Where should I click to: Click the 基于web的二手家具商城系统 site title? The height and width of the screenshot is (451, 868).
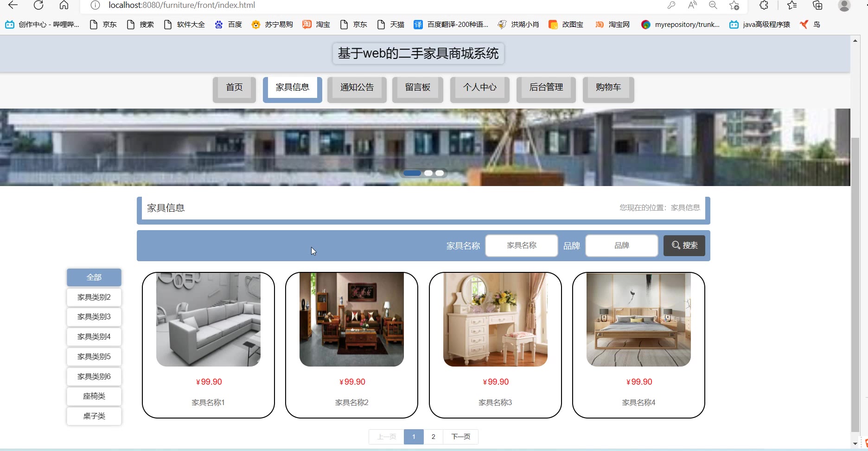point(418,53)
